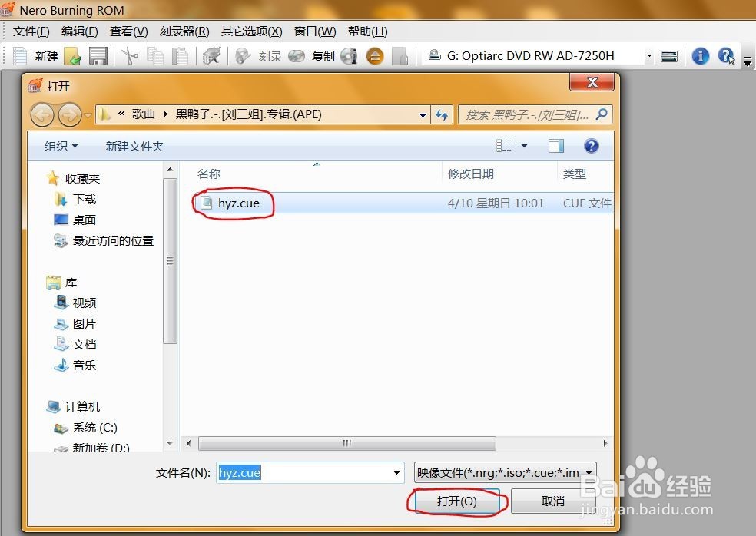Click the Nero info blue i icon

[701, 56]
